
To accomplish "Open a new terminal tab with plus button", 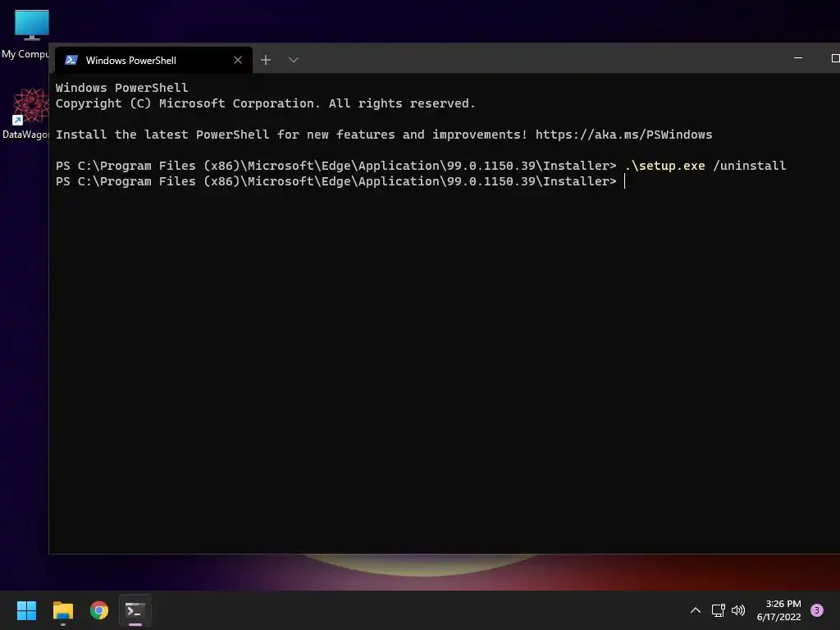I will pos(266,60).
